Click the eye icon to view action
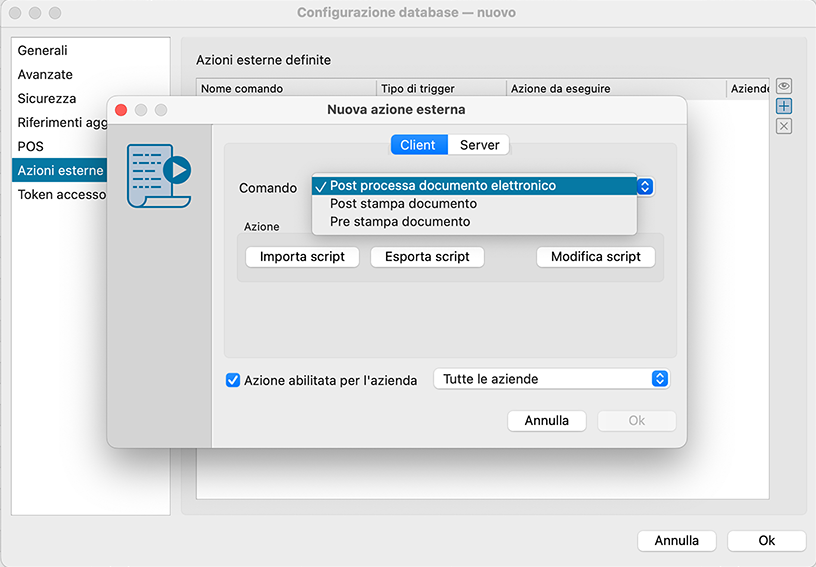 point(784,87)
